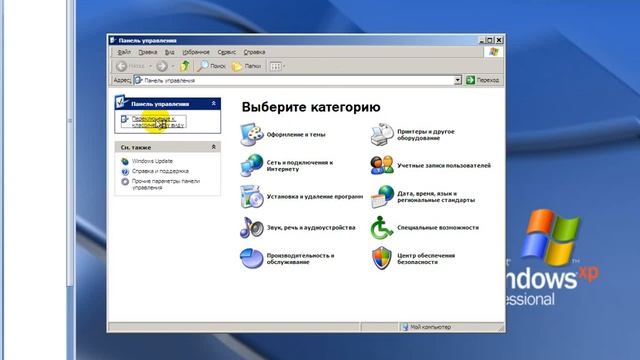The width and height of the screenshot is (640, 360).
Task: Click the Справка и поддержка help icon
Action: [125, 171]
